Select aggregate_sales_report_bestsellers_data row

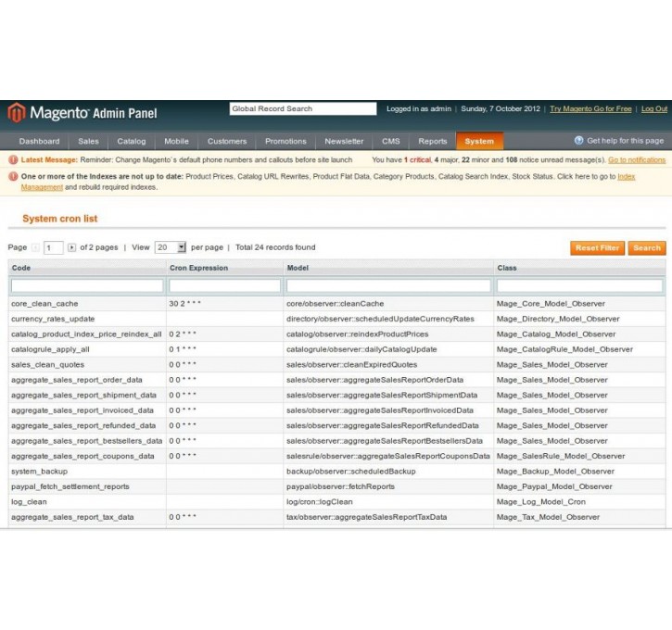pyautogui.click(x=336, y=441)
